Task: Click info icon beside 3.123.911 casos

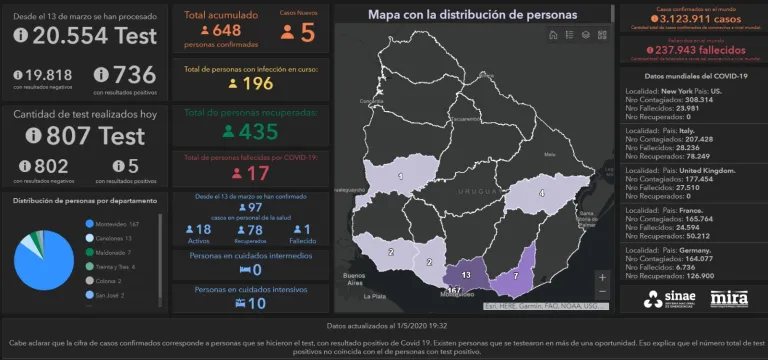Action: coord(655,19)
